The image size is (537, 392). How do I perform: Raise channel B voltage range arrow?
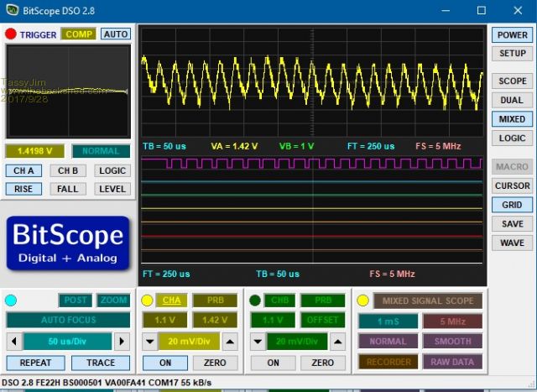pyautogui.click(x=338, y=342)
